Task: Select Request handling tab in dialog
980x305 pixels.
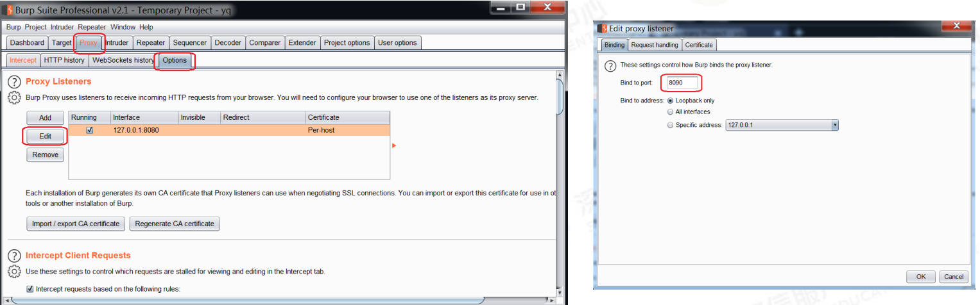Action: (x=654, y=45)
